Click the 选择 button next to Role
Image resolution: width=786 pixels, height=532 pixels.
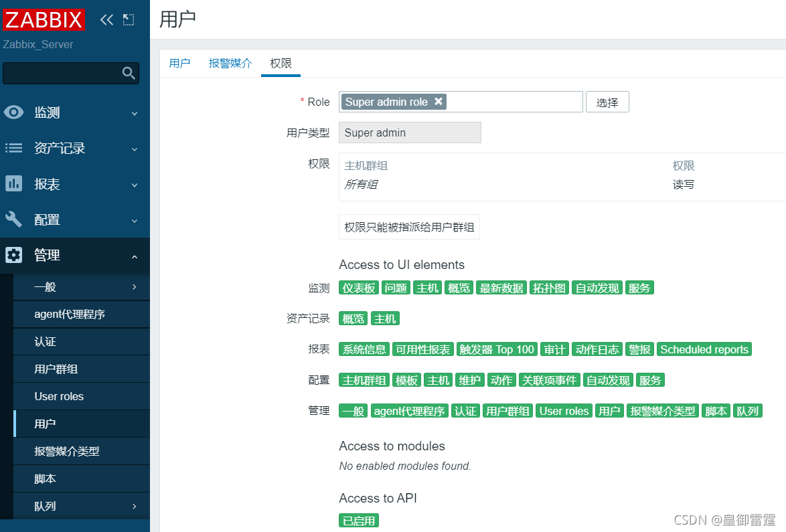(x=607, y=102)
